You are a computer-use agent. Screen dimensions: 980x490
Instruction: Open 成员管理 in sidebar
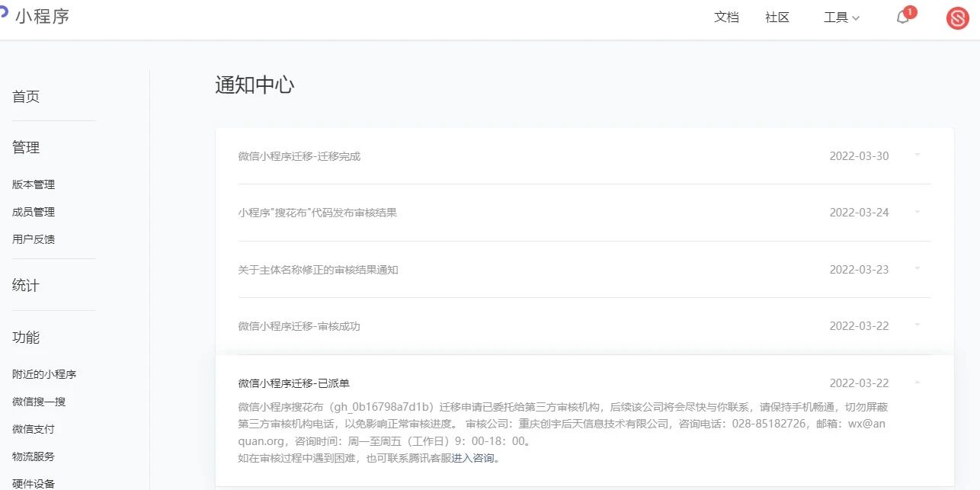pyautogui.click(x=34, y=212)
